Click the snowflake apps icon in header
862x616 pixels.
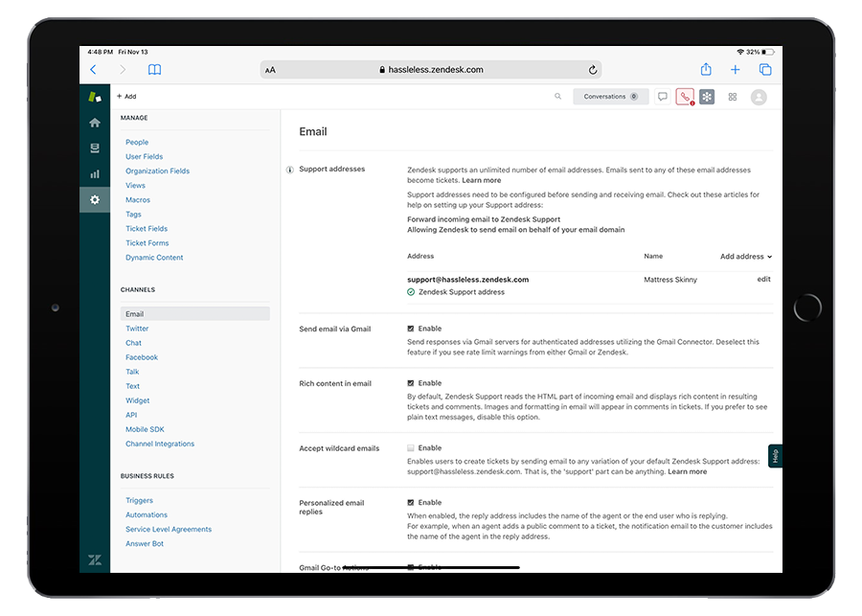click(x=707, y=97)
